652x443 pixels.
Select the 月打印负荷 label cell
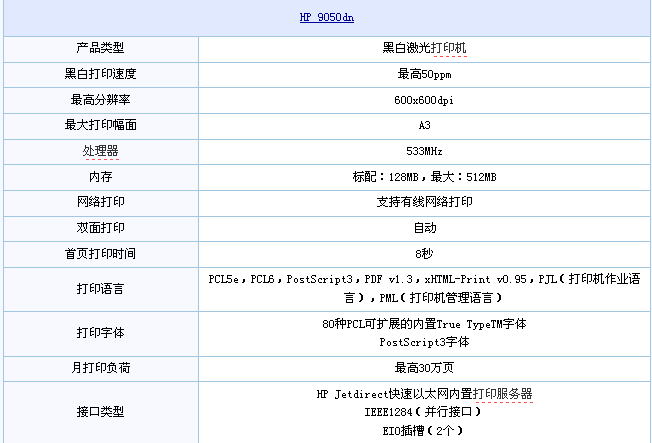coord(101,369)
